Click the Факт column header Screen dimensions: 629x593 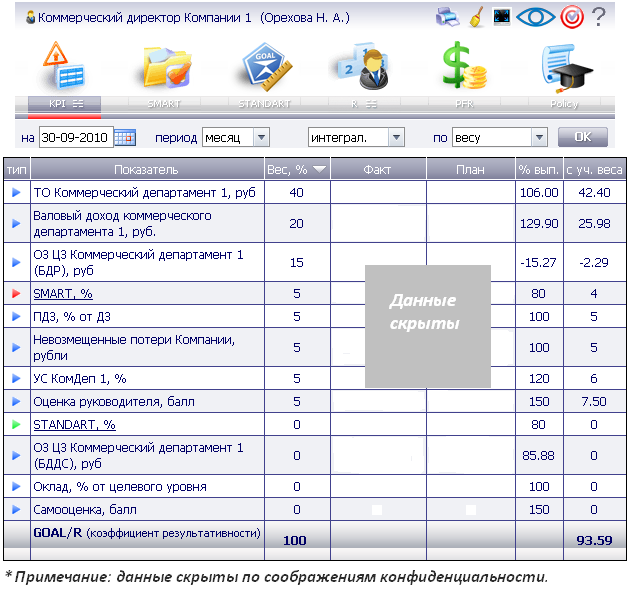378,169
